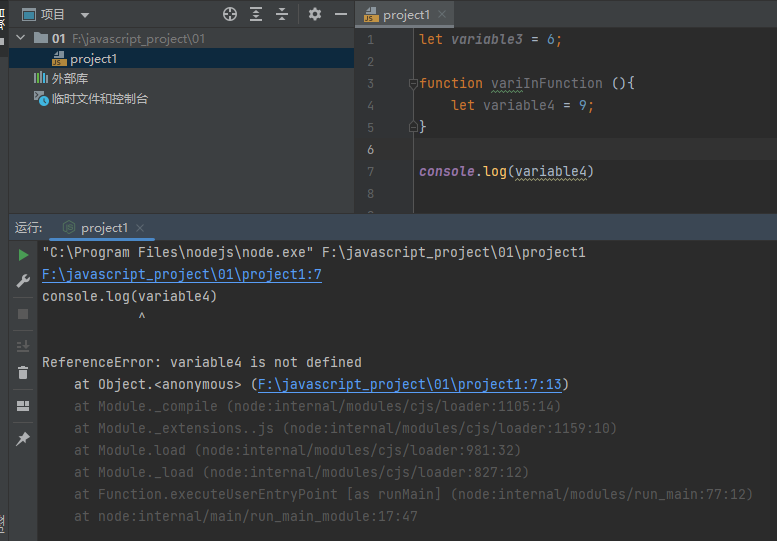Viewport: 777px width, 541px height.
Task: Click the Module._compile stack trace line
Action: click(x=317, y=406)
